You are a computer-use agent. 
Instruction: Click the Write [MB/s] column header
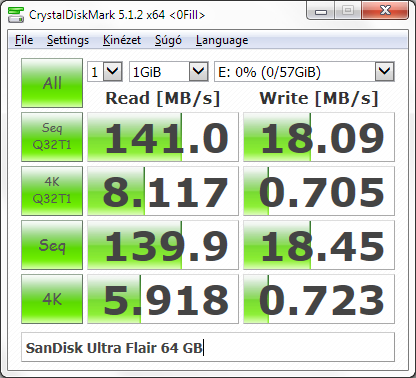319,98
